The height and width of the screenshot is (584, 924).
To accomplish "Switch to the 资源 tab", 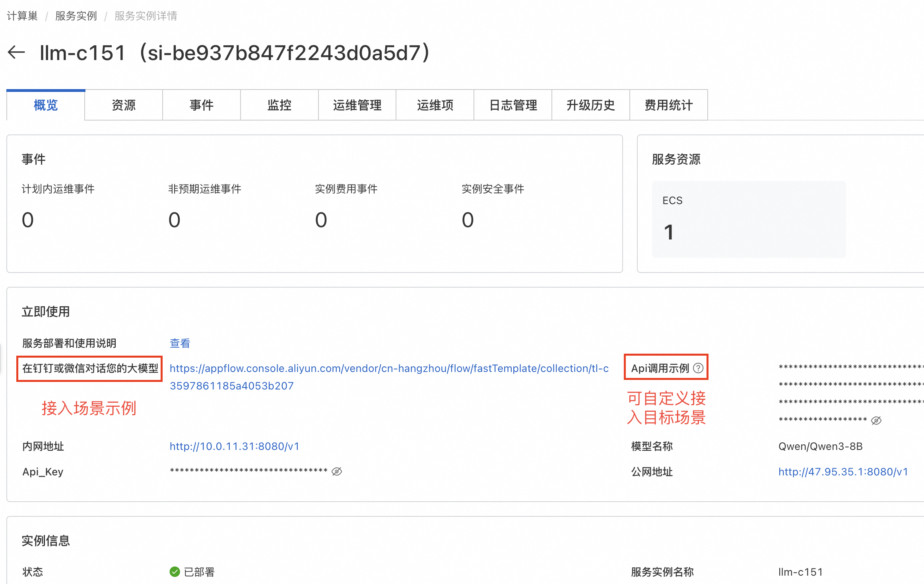I will pos(124,105).
